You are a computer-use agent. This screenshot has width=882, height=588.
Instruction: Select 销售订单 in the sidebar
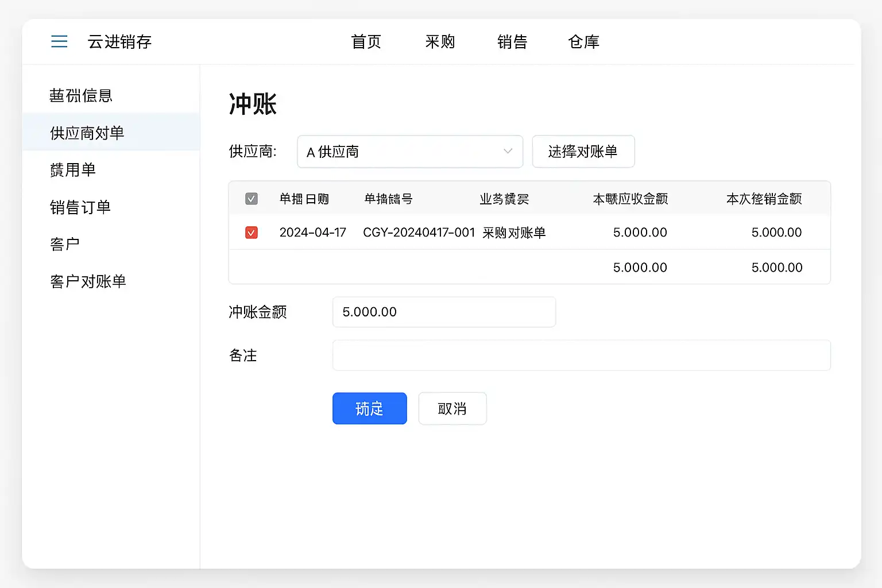point(80,207)
